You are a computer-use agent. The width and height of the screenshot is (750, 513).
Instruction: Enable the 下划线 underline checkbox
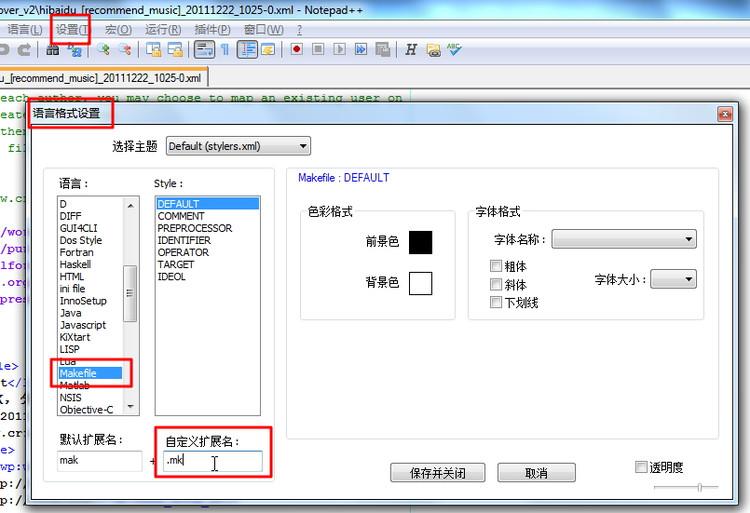click(496, 302)
